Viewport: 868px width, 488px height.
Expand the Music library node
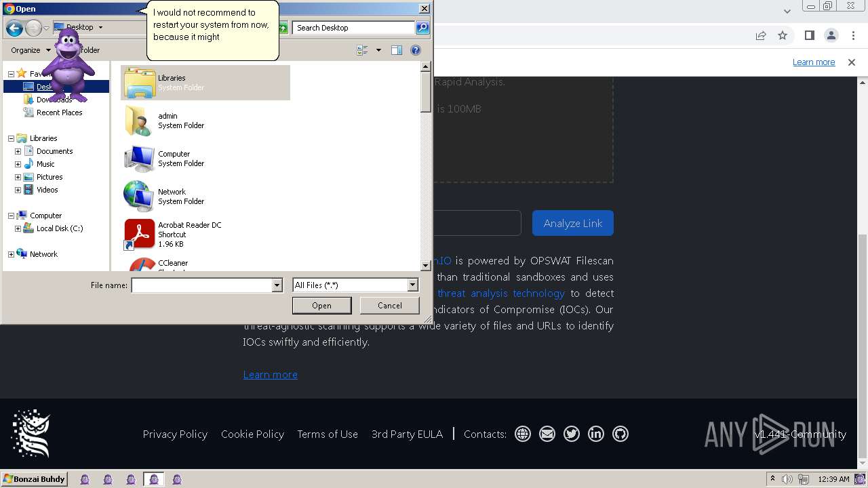click(18, 164)
